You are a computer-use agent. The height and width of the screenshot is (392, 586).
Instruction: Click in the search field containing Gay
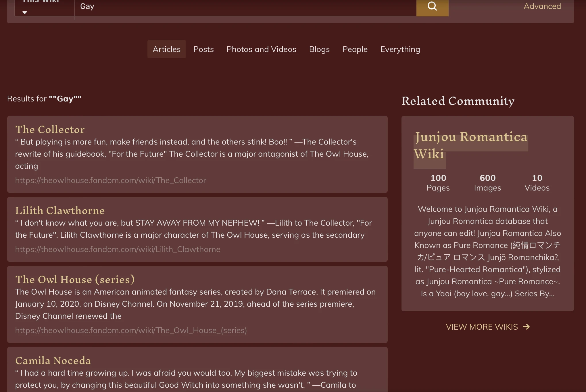[244, 6]
